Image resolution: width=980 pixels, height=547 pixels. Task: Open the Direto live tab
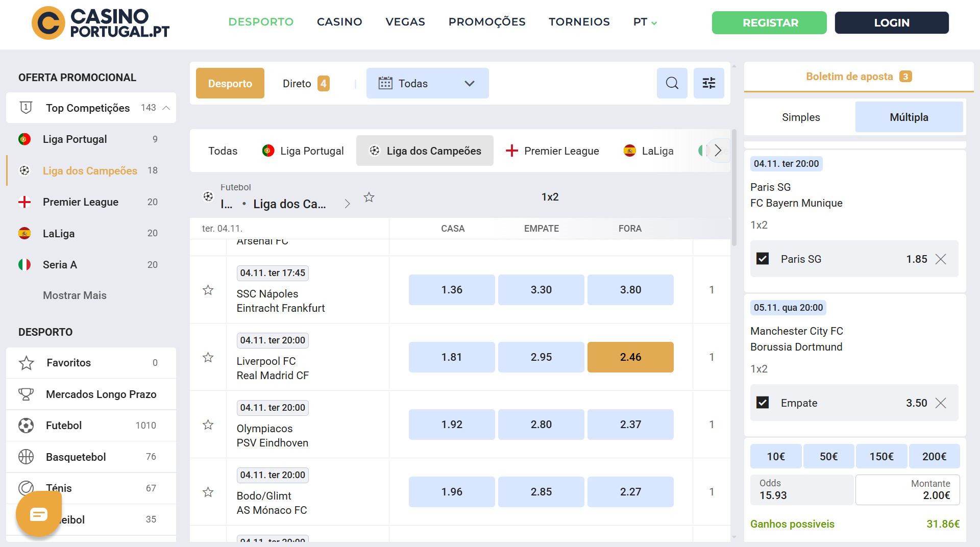[306, 83]
